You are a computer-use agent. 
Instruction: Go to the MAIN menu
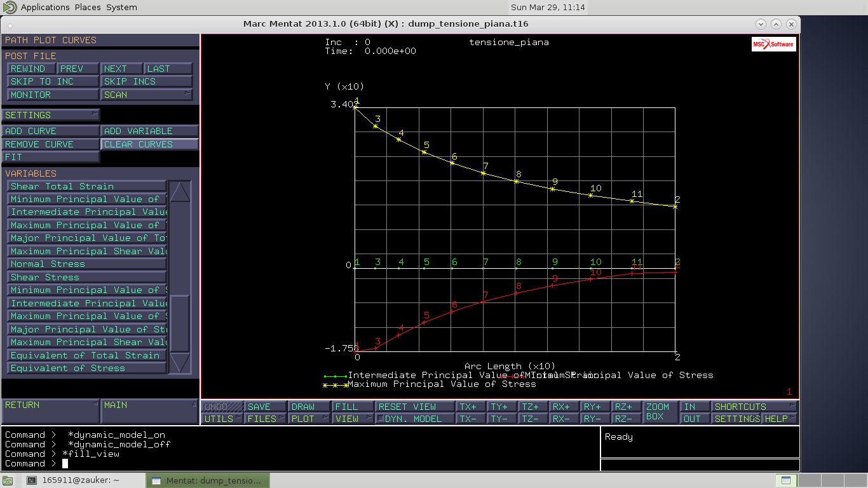150,411
